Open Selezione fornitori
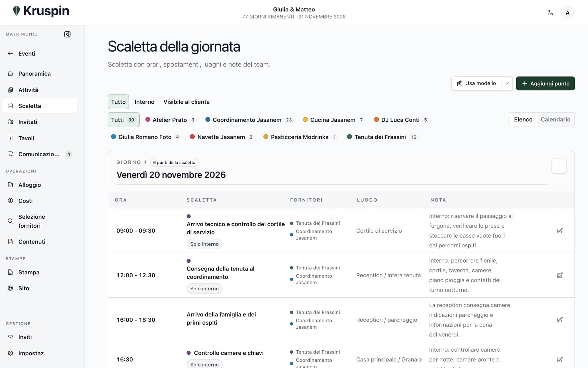 pyautogui.click(x=40, y=221)
